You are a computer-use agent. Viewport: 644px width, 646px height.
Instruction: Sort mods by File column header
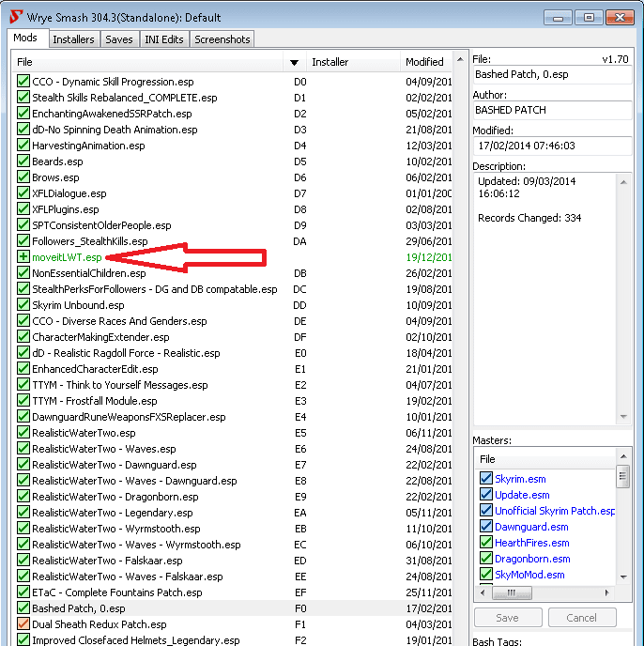click(147, 62)
